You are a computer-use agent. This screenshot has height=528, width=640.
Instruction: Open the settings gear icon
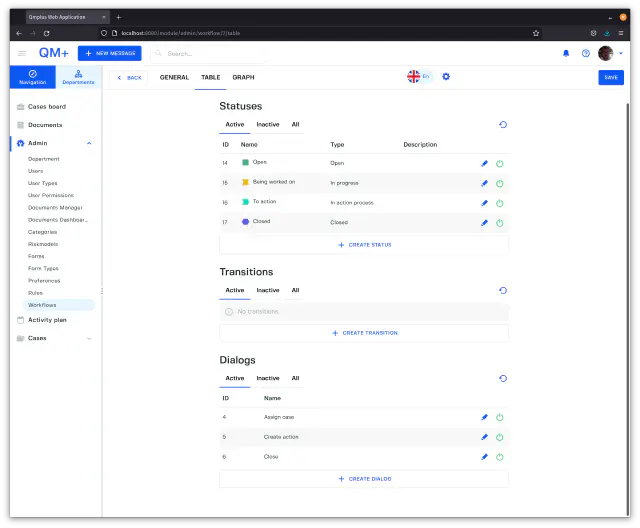point(446,76)
